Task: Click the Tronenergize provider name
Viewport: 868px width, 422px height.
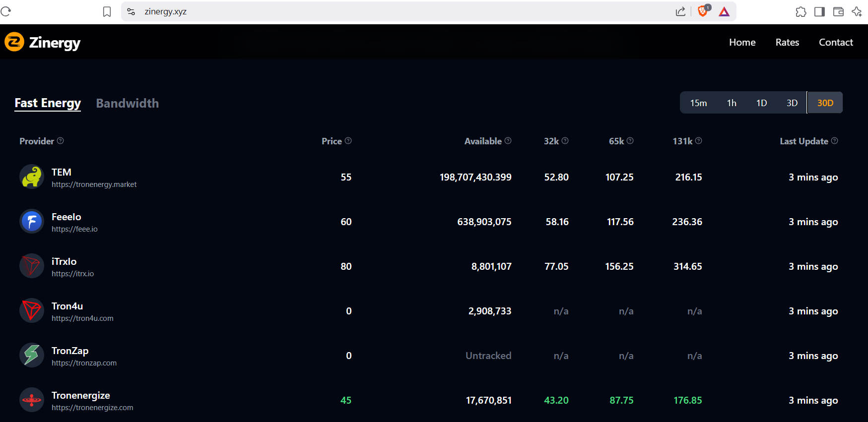Action: click(x=81, y=395)
